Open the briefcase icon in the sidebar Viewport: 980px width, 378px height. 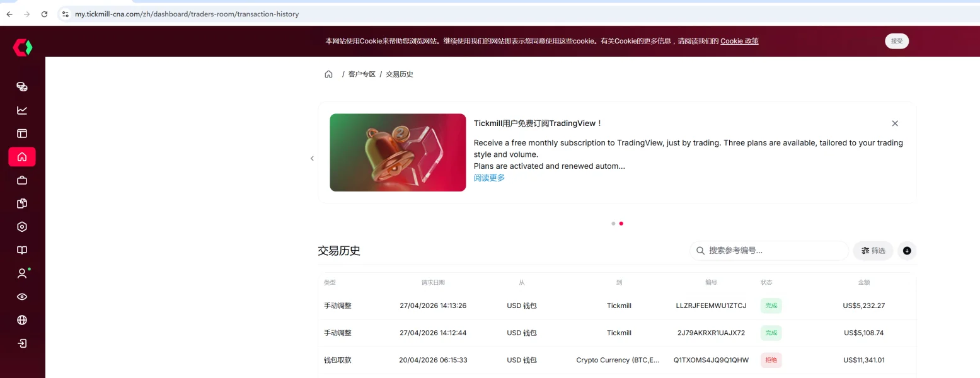point(22,180)
